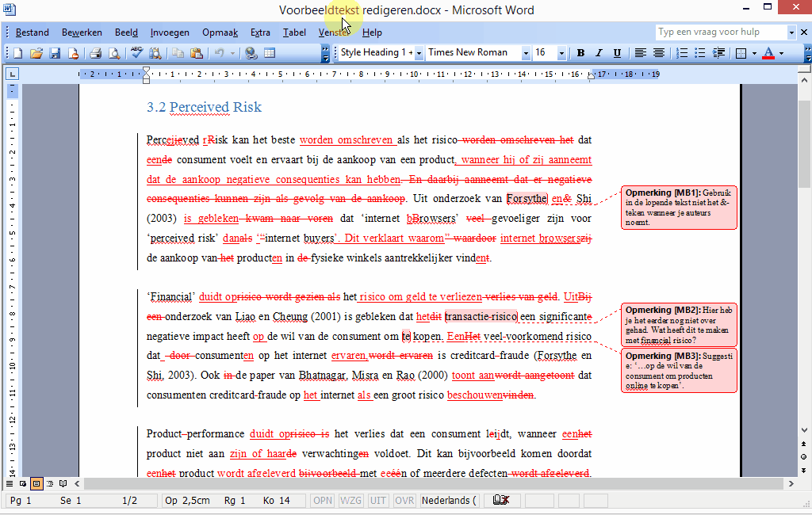
Task: Toggle WZG track changes in status bar
Action: (350, 501)
